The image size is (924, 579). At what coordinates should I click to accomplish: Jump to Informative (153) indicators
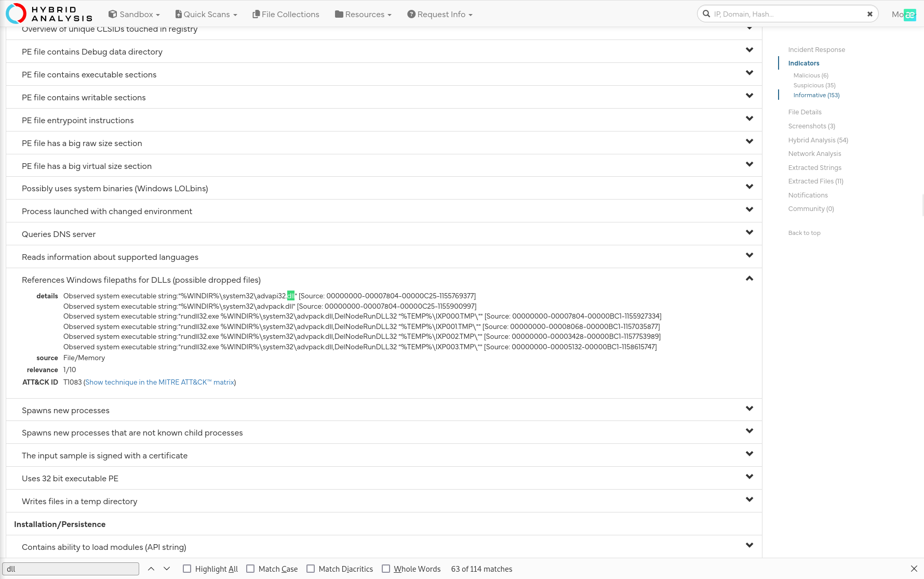click(x=816, y=95)
